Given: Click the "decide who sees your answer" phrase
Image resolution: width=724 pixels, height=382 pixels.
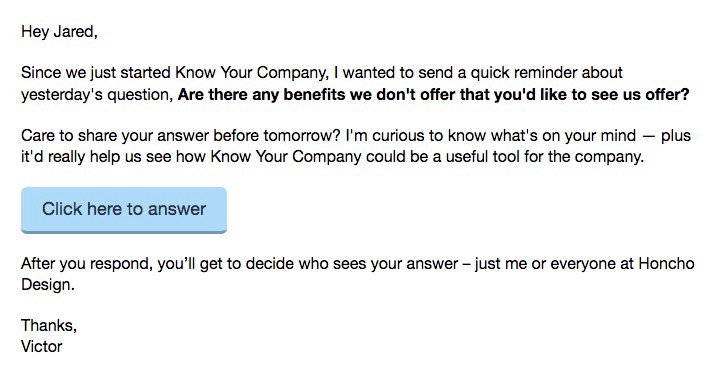Looking at the screenshot, I should [x=352, y=264].
